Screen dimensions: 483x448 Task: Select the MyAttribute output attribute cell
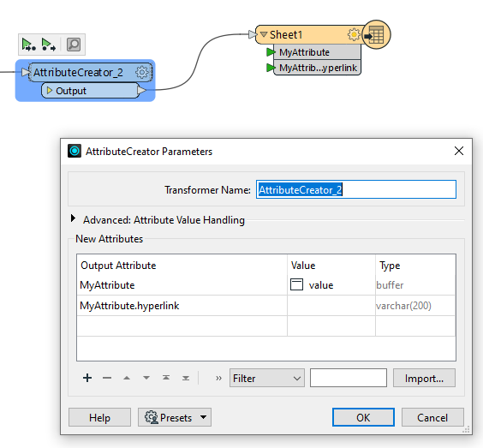[x=182, y=285]
